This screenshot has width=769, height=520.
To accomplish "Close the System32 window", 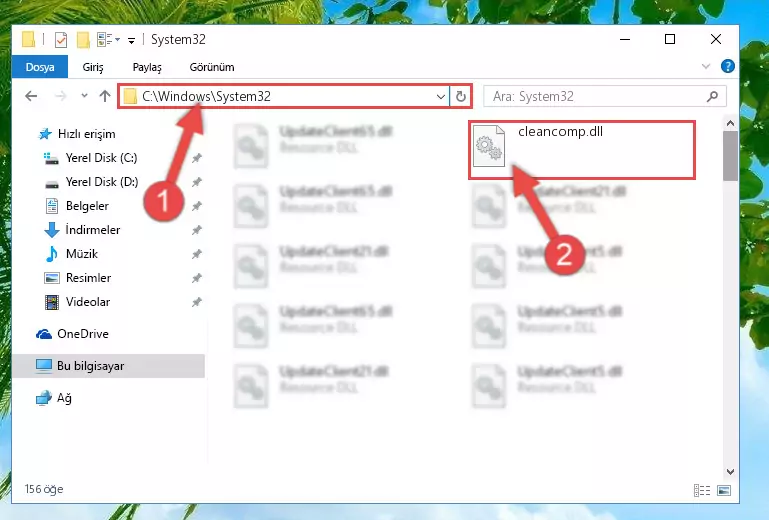I will 716,39.
